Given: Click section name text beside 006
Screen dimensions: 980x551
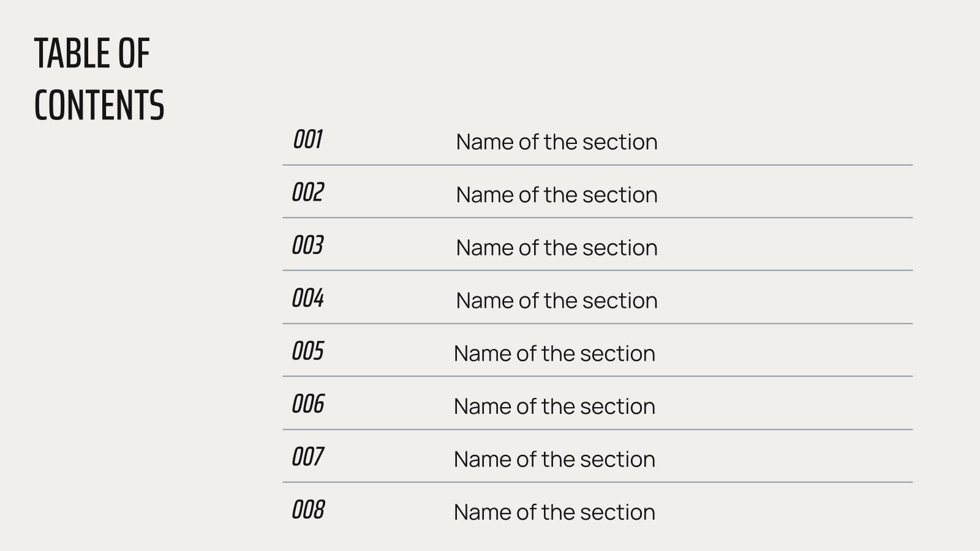Looking at the screenshot, I should click(554, 407).
